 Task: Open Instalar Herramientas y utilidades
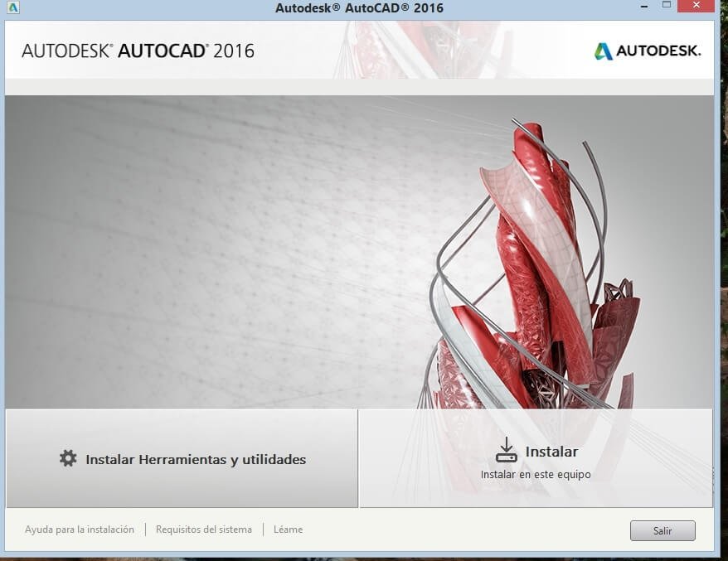(x=182, y=458)
